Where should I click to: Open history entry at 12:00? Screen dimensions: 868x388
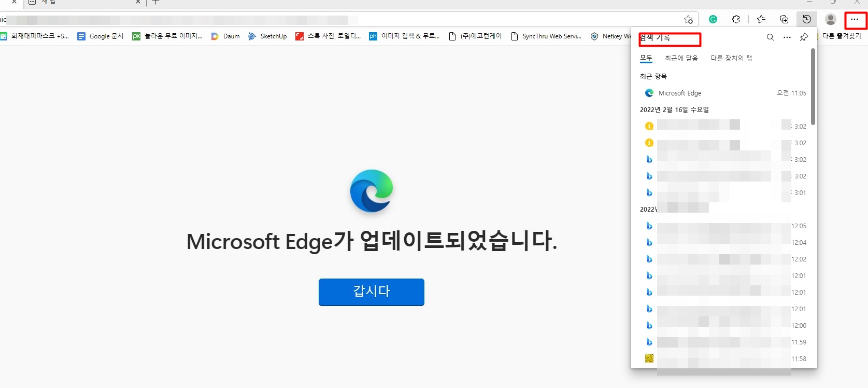click(x=723, y=326)
